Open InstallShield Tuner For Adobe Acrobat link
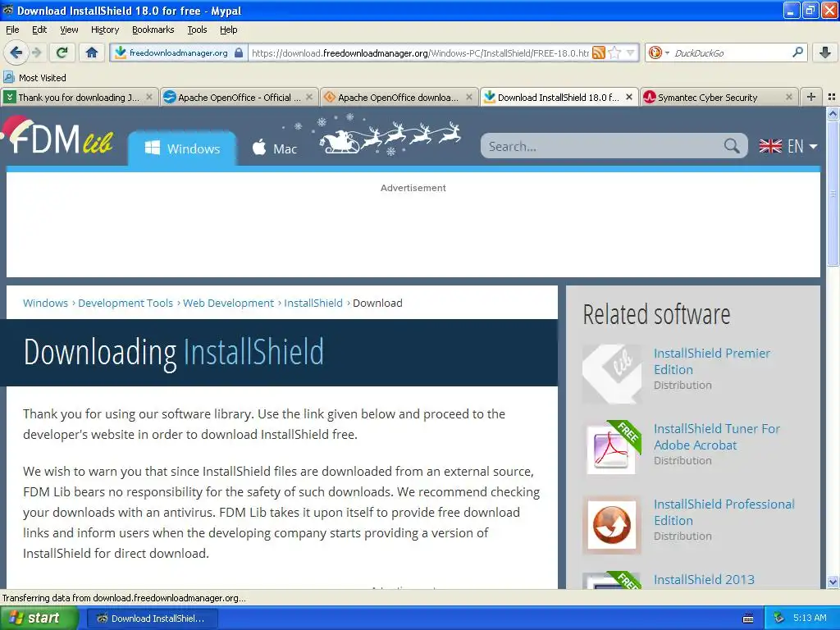The image size is (840, 630). (716, 436)
